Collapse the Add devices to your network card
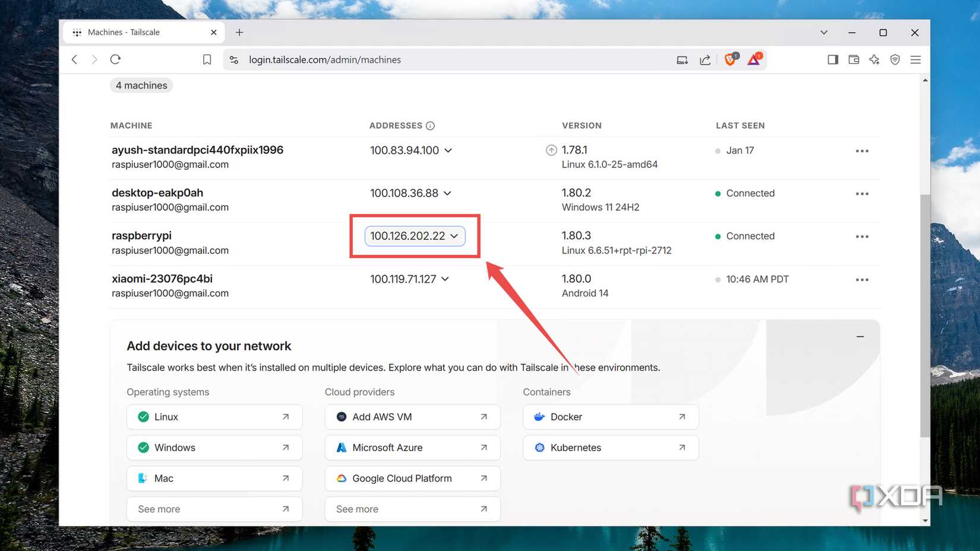 click(860, 336)
